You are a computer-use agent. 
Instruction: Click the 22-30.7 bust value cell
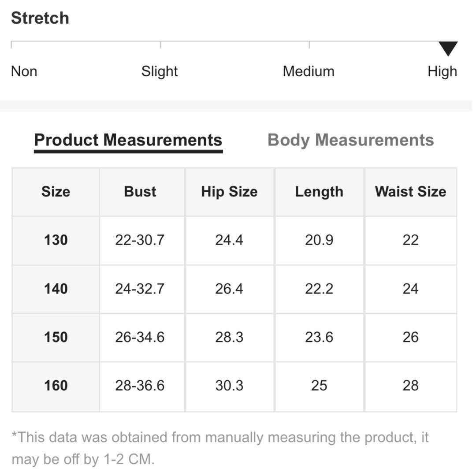click(x=140, y=240)
